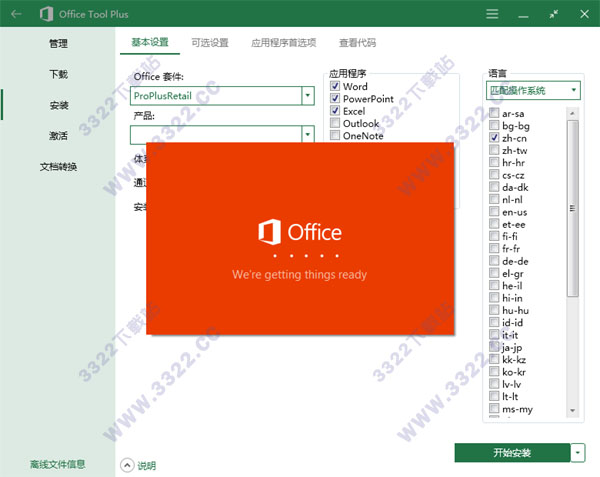600x477 pixels.
Task: Enable the Outlook checkbox
Action: 335,123
